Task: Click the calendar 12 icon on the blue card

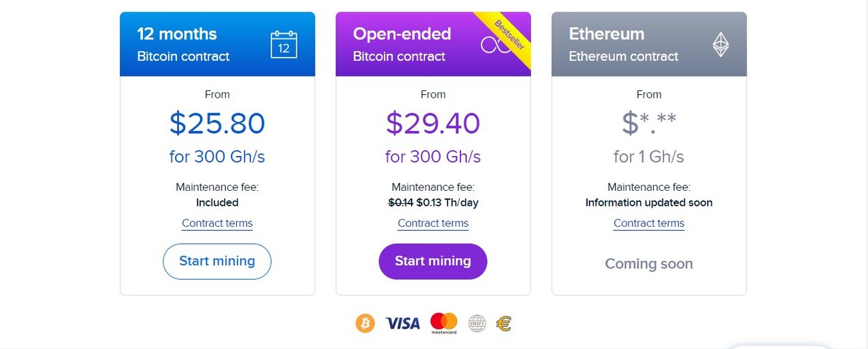Action: (284, 44)
